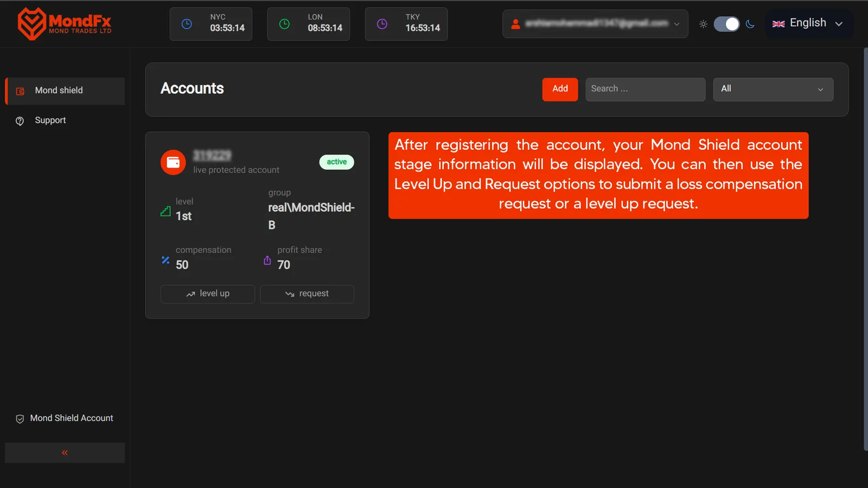868x488 pixels.
Task: Click the profit share value '70'
Action: click(284, 265)
